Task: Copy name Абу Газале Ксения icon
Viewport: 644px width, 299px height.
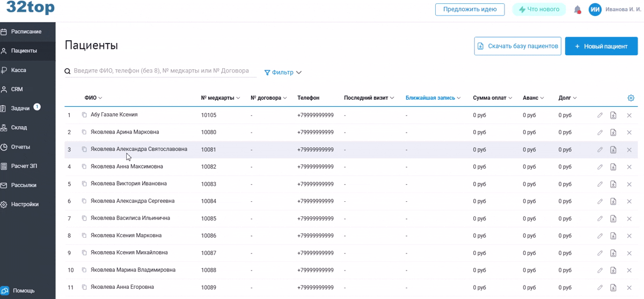Action: (x=84, y=115)
